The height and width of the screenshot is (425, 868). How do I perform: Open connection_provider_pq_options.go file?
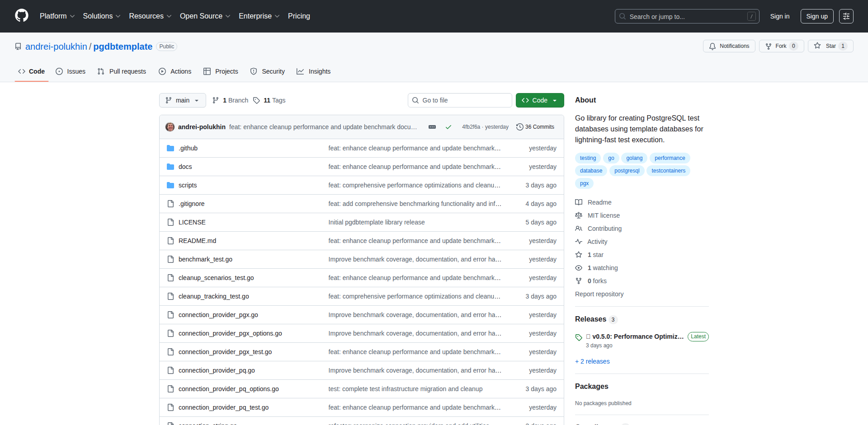click(229, 389)
